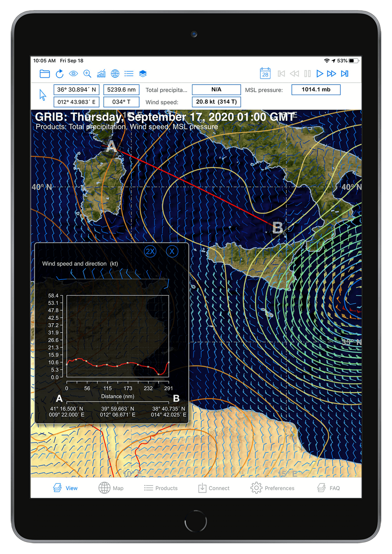Open the GRIB file folder icon
This screenshot has height=554, width=392.
pyautogui.click(x=45, y=74)
